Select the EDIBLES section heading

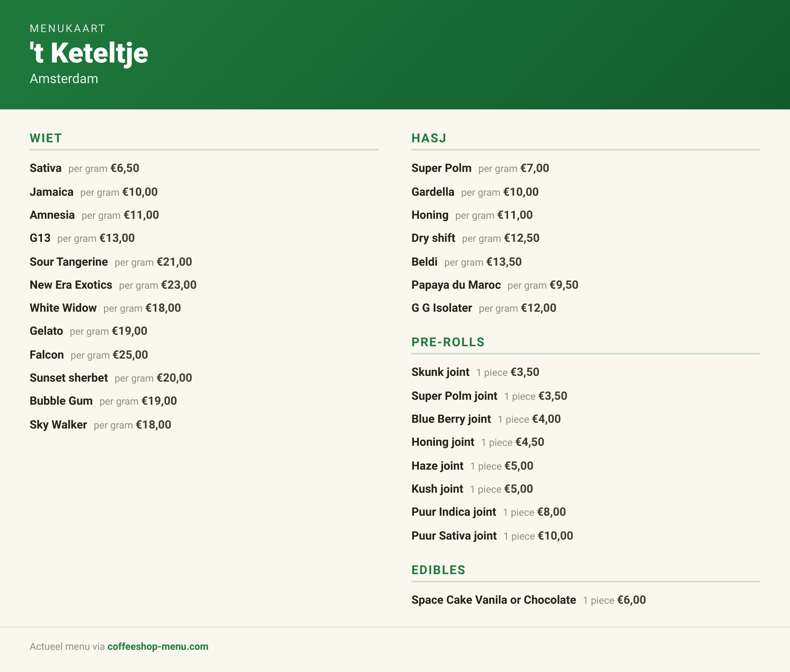438,570
